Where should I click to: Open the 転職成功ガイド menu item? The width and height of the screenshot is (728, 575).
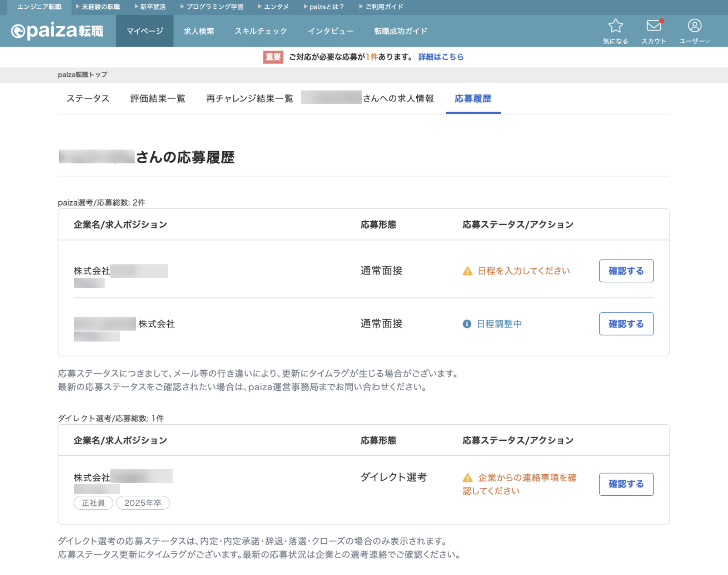[401, 31]
